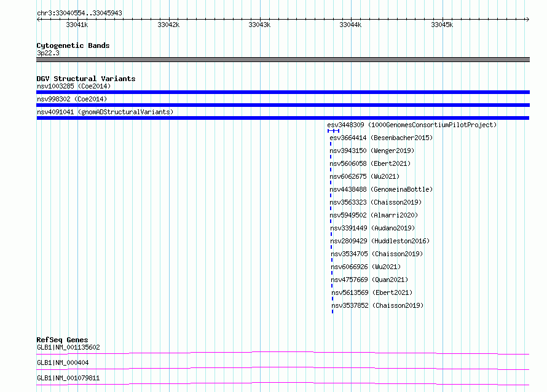Open nsv6066926 (Wu2021) variant label
Viewport: 547px width, 392px height.
pyautogui.click(x=366, y=267)
